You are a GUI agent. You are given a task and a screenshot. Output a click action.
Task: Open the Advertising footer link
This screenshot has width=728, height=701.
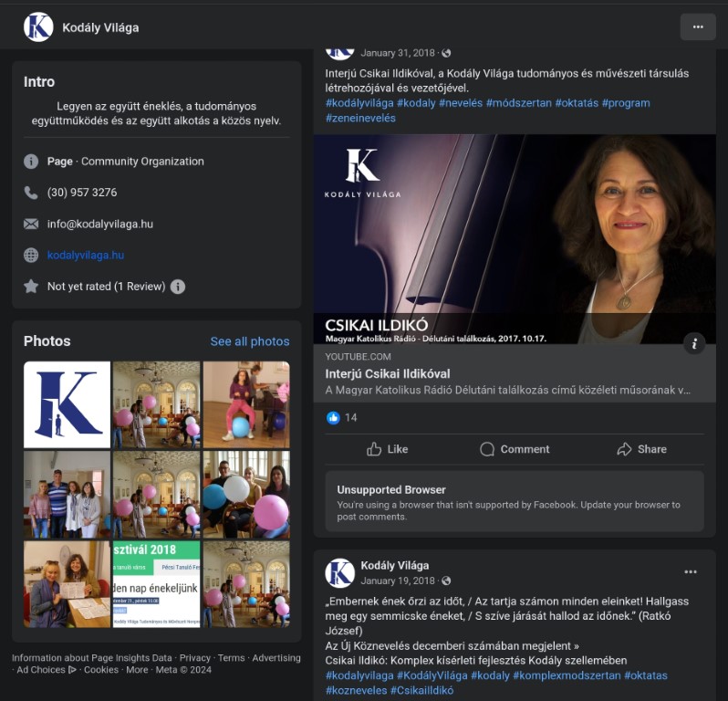coord(276,658)
